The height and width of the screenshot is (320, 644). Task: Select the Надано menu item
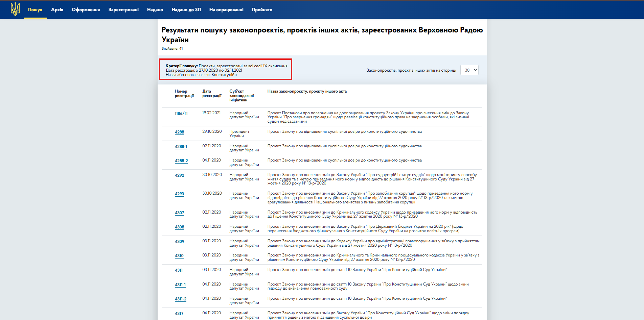[x=155, y=9]
